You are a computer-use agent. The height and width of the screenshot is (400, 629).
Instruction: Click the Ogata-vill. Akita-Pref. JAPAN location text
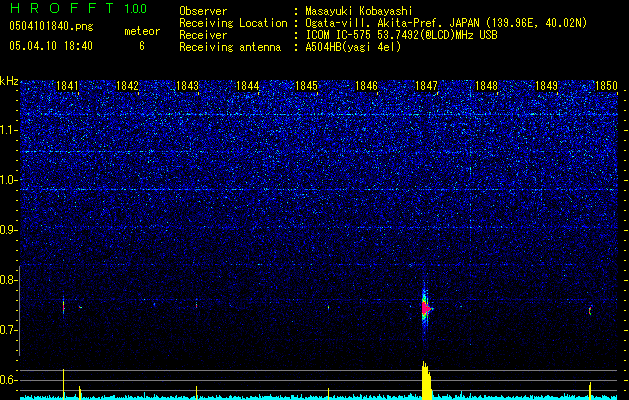click(446, 23)
